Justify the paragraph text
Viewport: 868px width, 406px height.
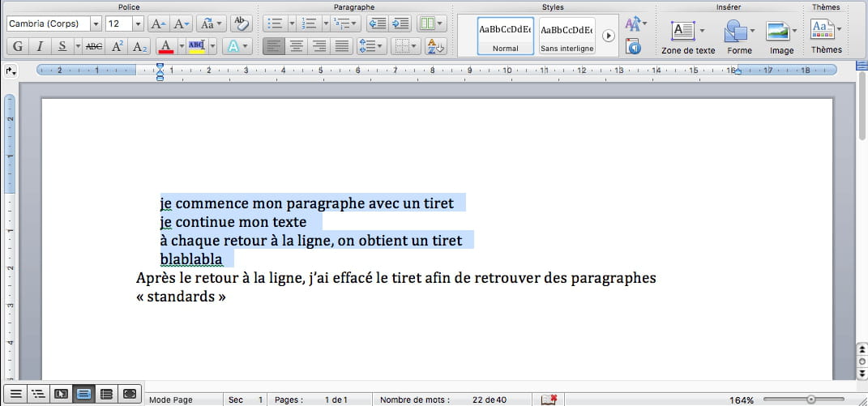click(342, 46)
